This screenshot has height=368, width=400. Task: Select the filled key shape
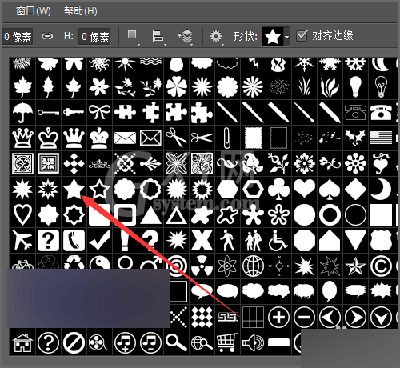pos(74,112)
